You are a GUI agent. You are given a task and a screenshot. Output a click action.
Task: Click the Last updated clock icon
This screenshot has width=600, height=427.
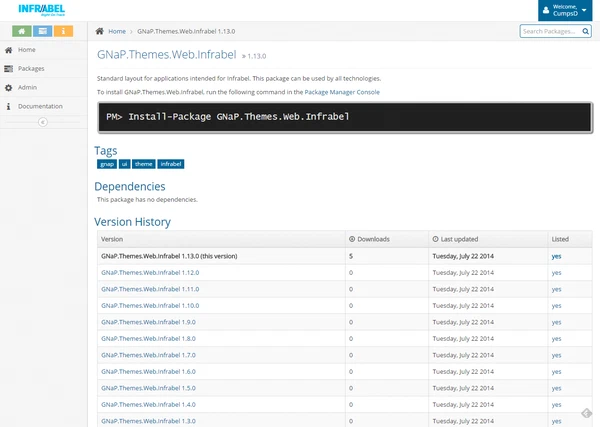click(x=435, y=239)
